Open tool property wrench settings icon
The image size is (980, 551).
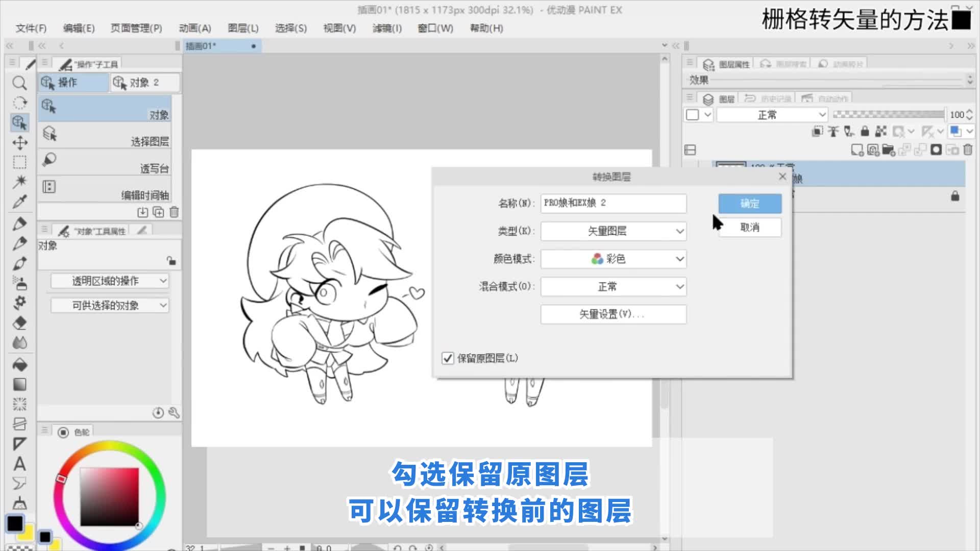(174, 413)
